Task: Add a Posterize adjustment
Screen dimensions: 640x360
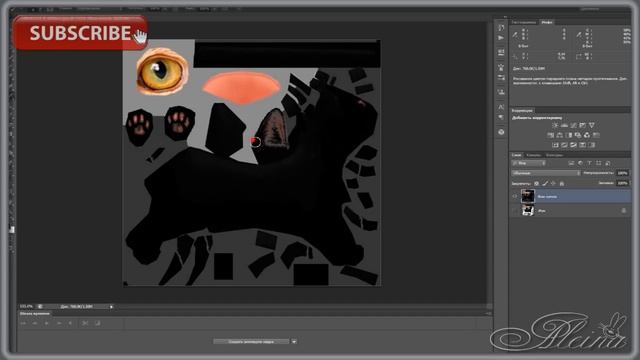Action: (x=564, y=145)
